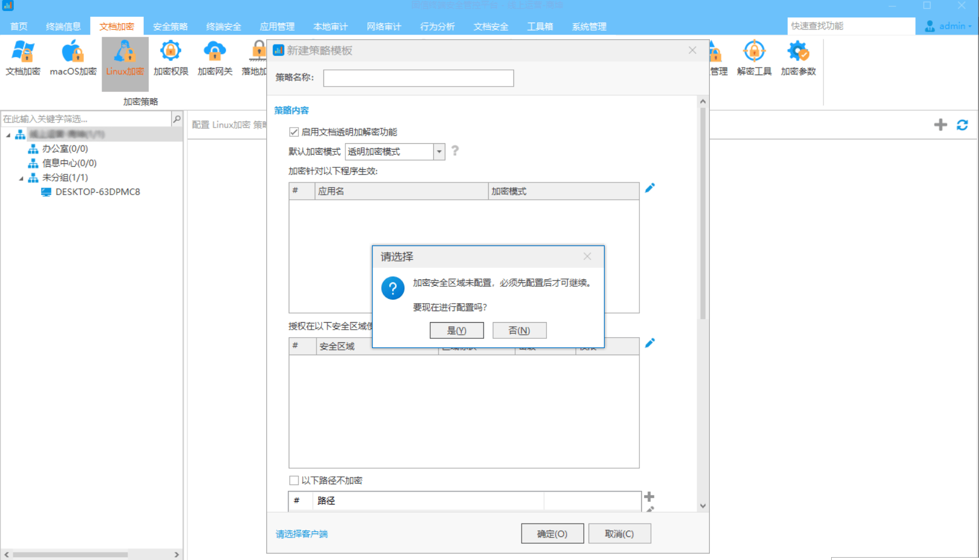Switch to the 终端信息 tab
The image size is (979, 560).
pyautogui.click(x=64, y=26)
